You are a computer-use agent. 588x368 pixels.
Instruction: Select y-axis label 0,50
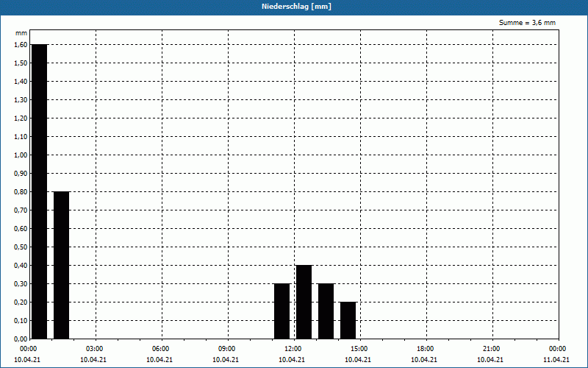pos(21,247)
